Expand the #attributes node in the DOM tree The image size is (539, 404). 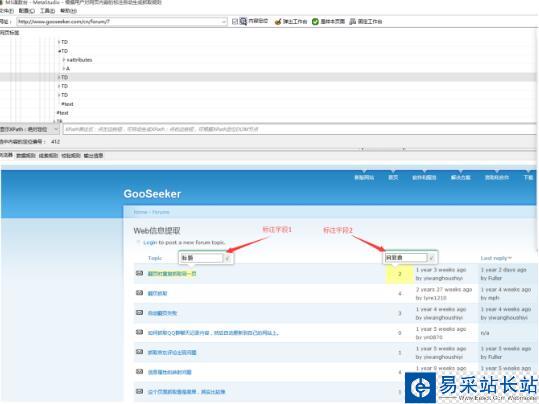[x=64, y=60]
